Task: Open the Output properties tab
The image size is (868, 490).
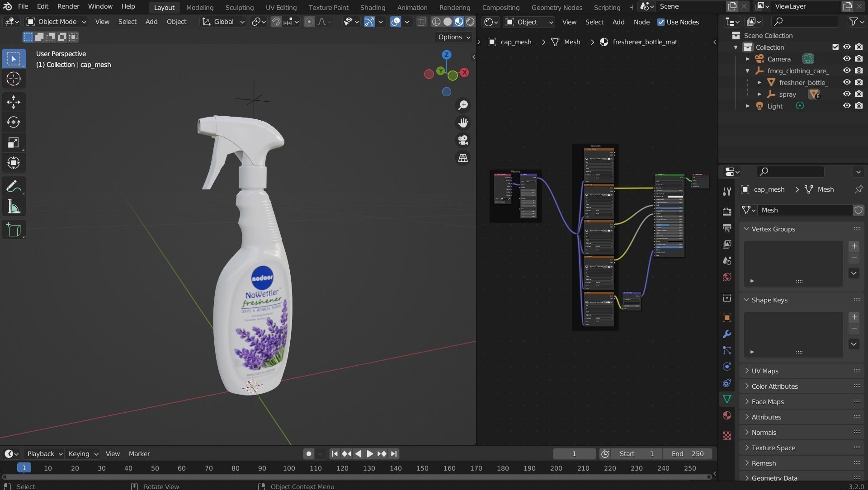Action: click(x=727, y=228)
